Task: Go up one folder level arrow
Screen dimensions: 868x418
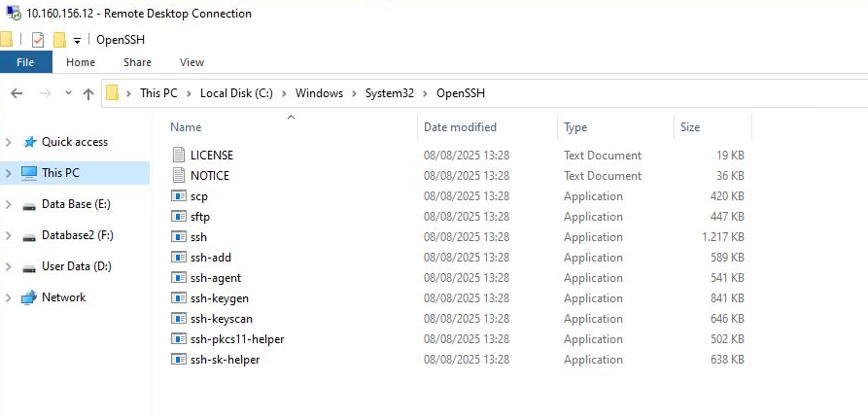Action: pyautogui.click(x=88, y=93)
